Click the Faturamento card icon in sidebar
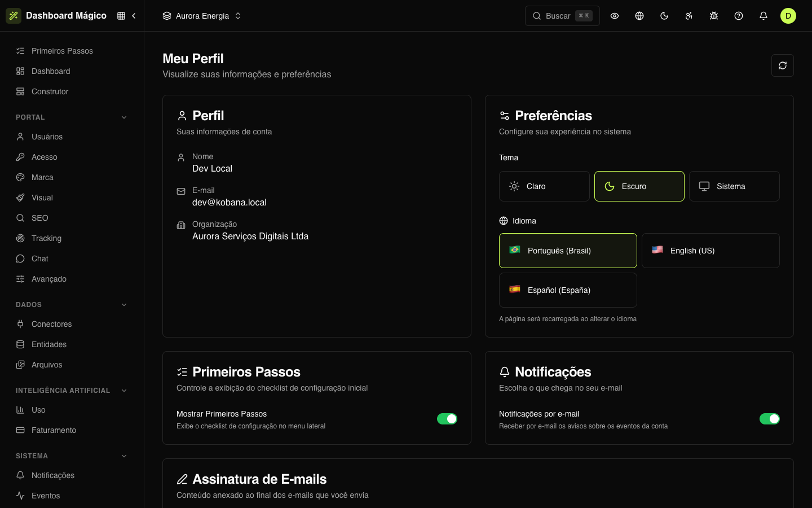Viewport: 812px width, 508px height. click(20, 430)
